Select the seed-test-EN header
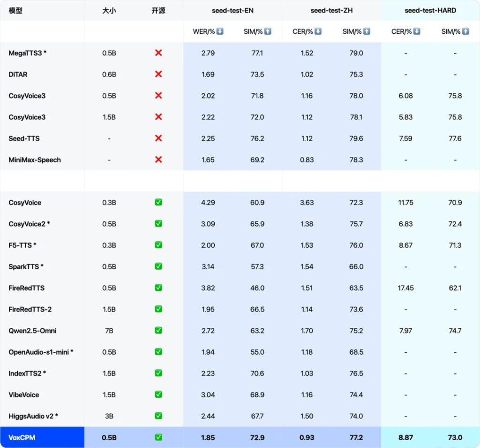Viewport: 480px width, 448px height. (232, 10)
